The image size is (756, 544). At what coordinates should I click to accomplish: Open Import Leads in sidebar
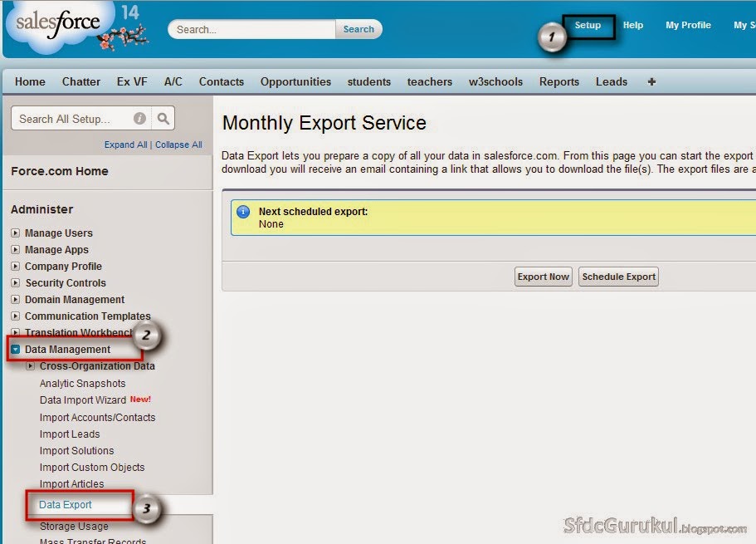tap(70, 434)
